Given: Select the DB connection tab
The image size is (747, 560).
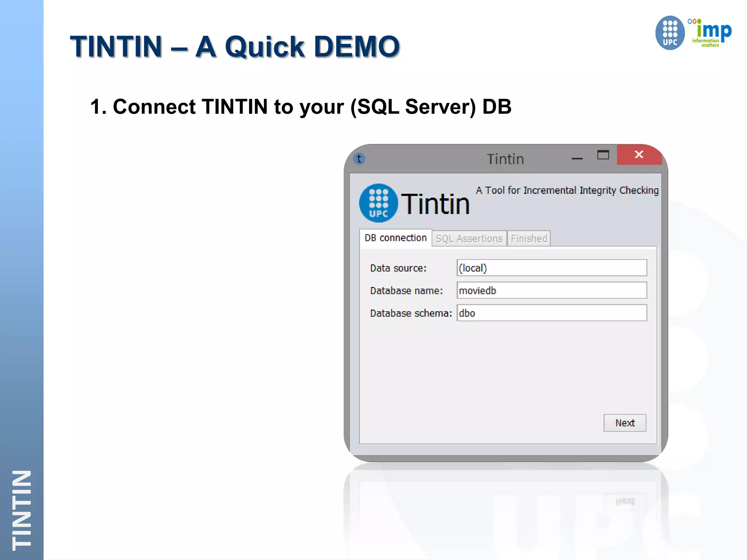Looking at the screenshot, I should click(396, 238).
